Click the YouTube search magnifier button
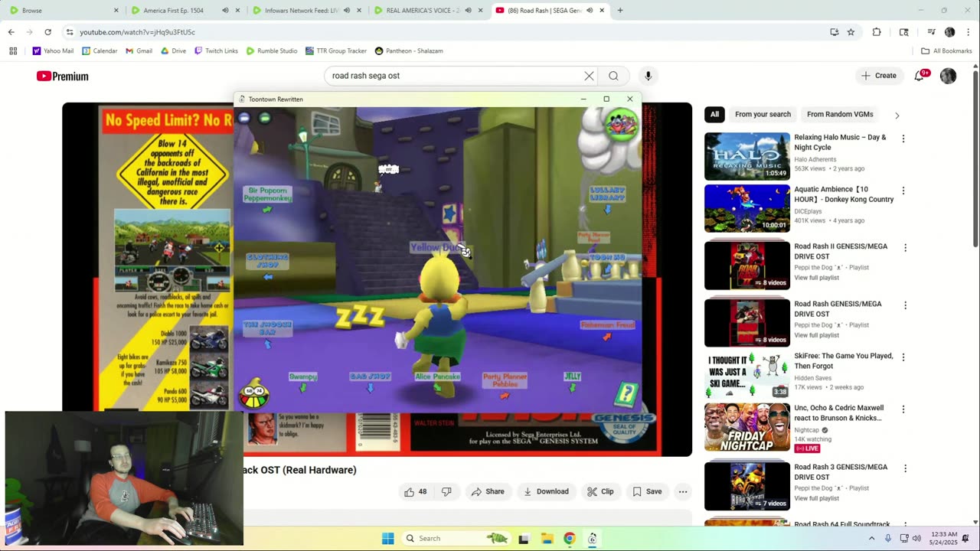 point(613,76)
